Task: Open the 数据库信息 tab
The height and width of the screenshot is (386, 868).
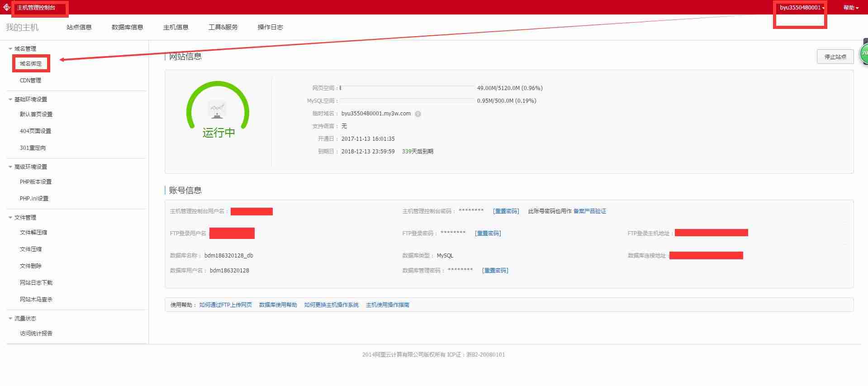Action: point(127,27)
